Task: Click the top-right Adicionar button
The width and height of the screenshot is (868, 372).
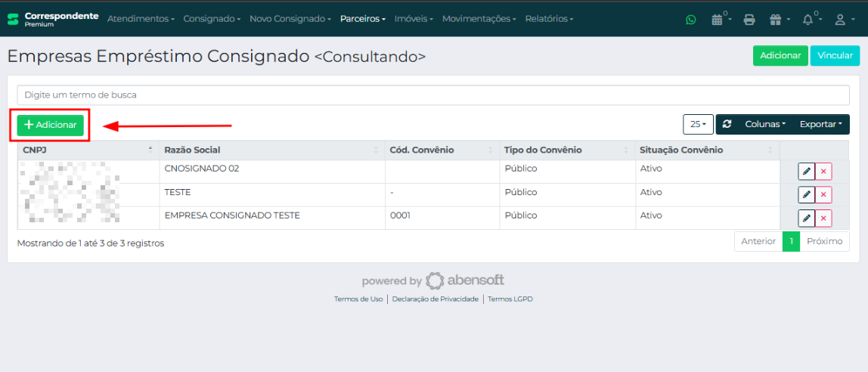Action: 780,55
